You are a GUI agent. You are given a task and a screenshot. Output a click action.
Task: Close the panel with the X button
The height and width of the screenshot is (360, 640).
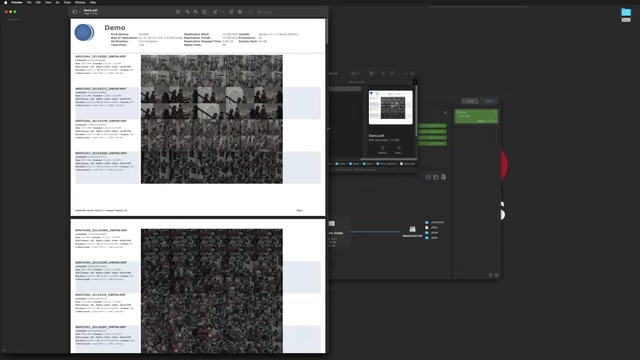point(445,113)
